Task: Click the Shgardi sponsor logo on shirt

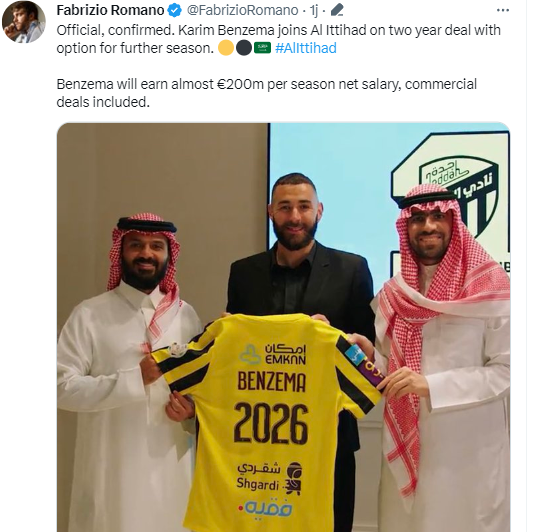Action: (x=269, y=478)
